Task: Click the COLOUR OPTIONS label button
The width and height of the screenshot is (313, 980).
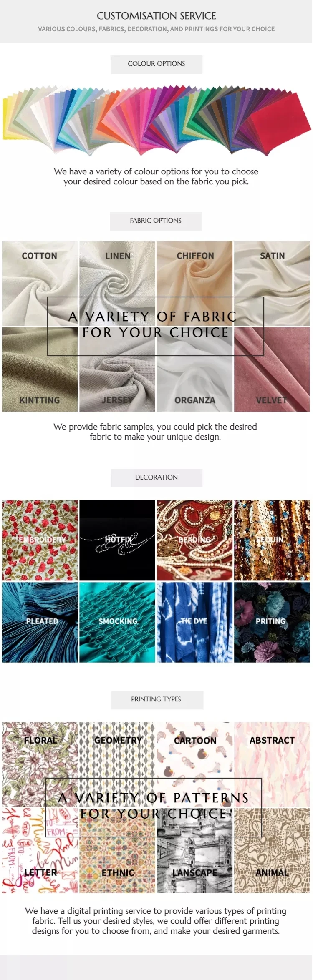Action: pos(156,64)
